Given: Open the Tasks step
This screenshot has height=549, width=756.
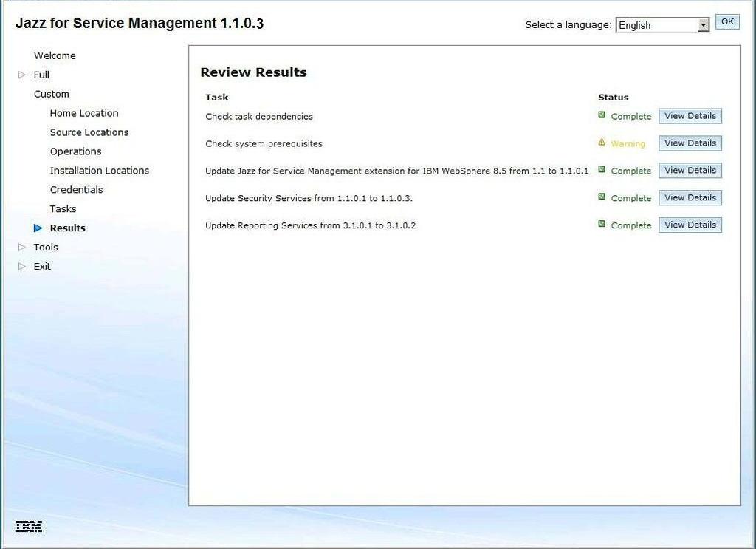Looking at the screenshot, I should (63, 209).
